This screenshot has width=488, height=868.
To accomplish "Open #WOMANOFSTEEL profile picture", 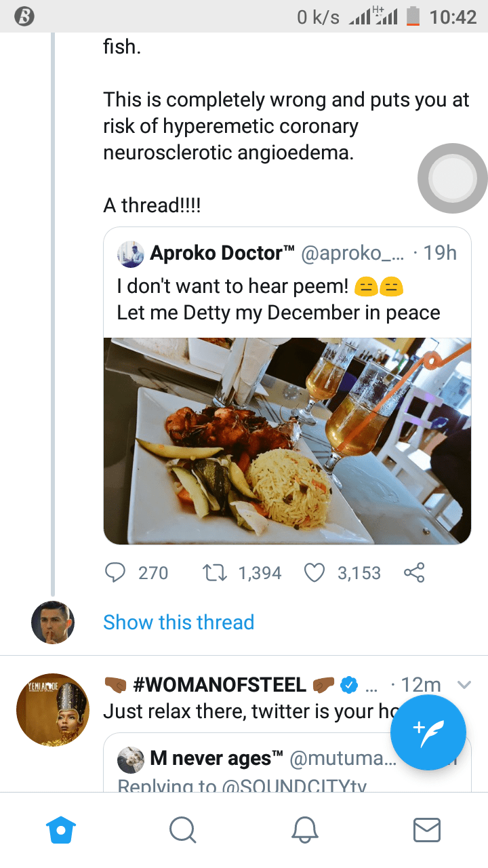I will (x=52, y=709).
